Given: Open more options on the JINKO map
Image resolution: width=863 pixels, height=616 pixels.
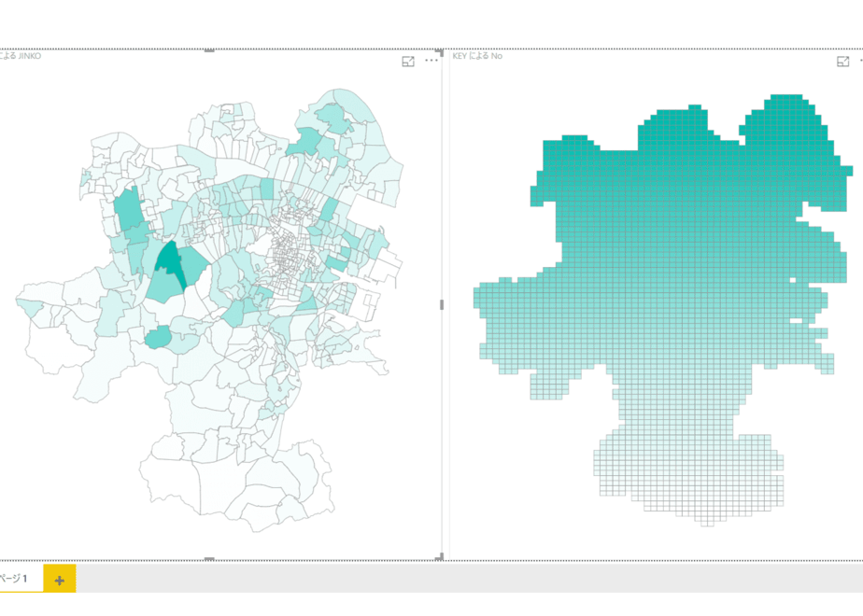Looking at the screenshot, I should (431, 61).
